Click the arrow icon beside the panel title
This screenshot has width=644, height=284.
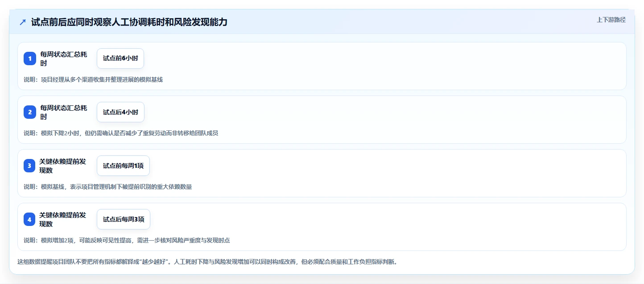(23, 22)
